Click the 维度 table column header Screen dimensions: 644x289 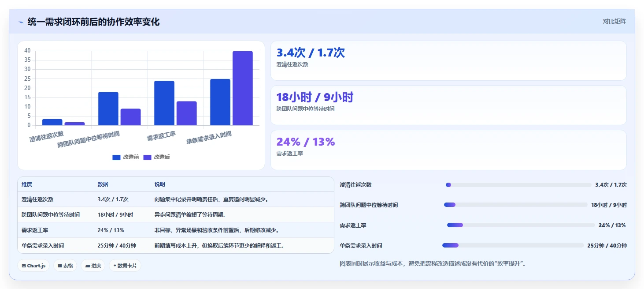(x=27, y=184)
